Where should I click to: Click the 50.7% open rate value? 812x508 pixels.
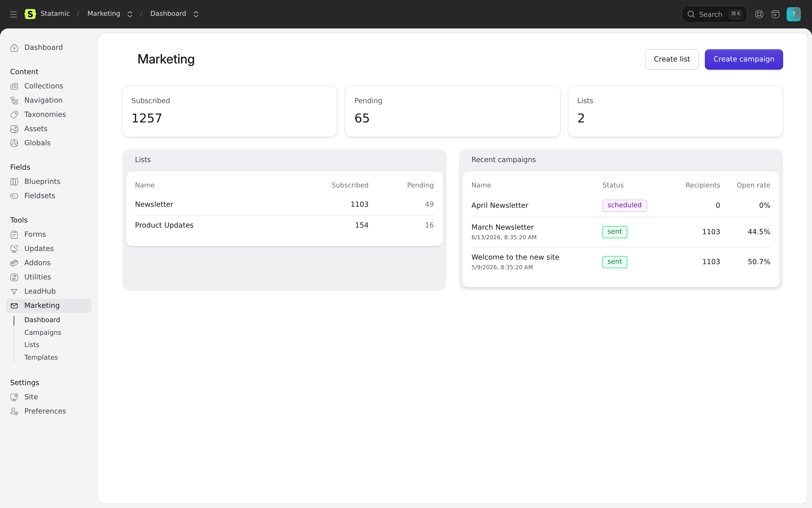759,262
